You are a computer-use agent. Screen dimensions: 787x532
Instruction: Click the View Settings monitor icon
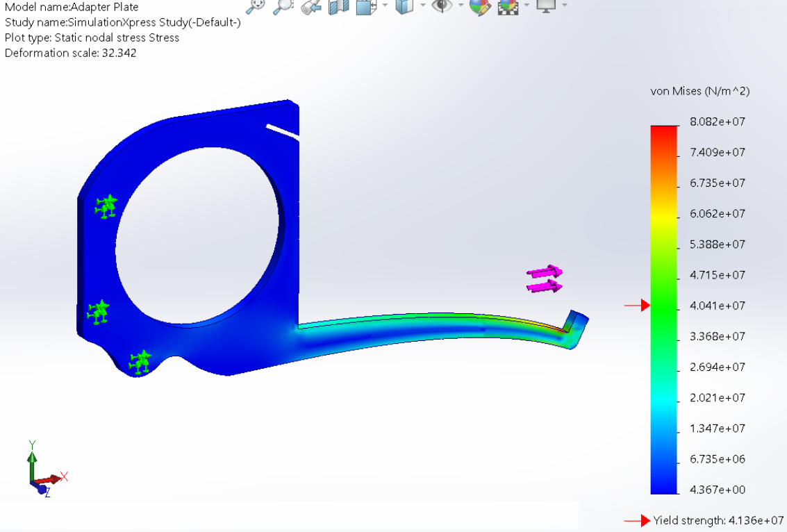click(547, 6)
